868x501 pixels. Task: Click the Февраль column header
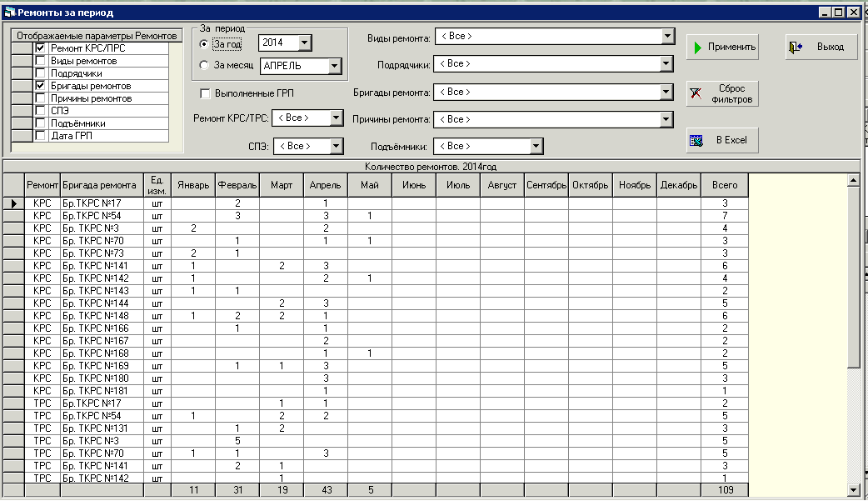coord(237,185)
